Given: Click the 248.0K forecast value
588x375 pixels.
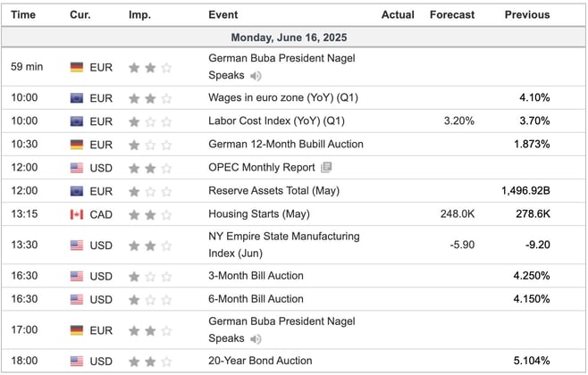Looking at the screenshot, I should (458, 214).
